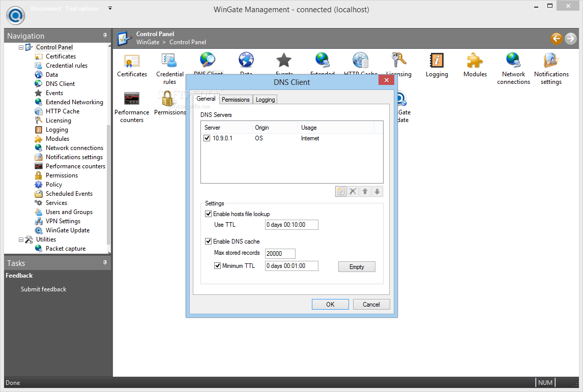Switch to Permissions tab in dialog
Image resolution: width=583 pixels, height=392 pixels.
(236, 100)
